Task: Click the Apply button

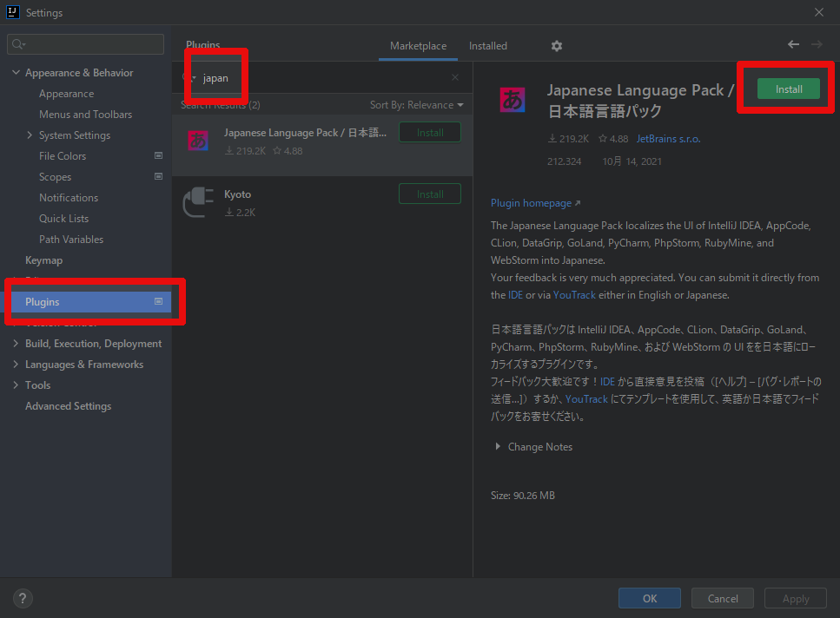Action: pos(796,598)
